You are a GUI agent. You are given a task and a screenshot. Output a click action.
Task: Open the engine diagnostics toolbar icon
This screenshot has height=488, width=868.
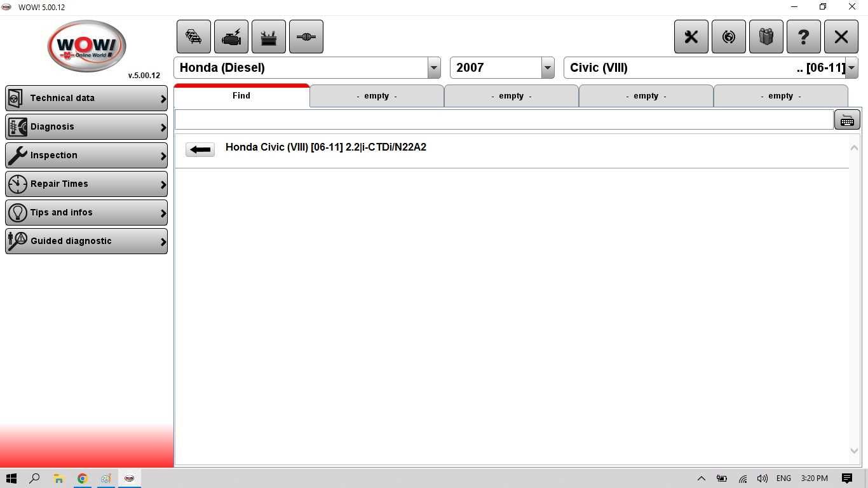click(231, 37)
